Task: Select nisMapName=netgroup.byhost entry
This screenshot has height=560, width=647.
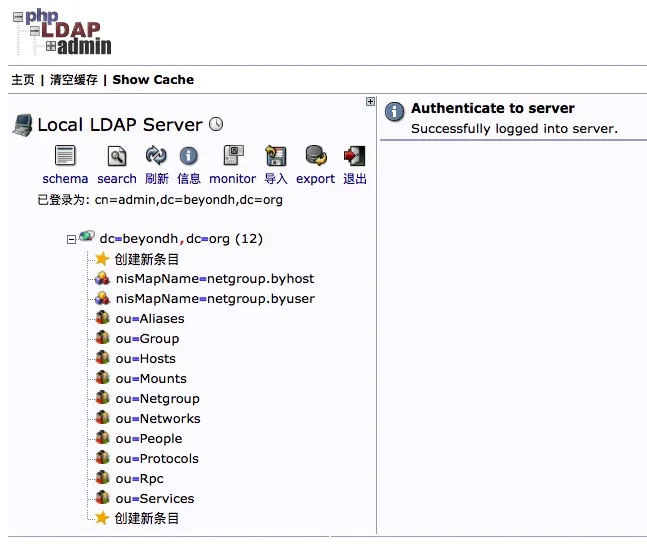Action: pyautogui.click(x=215, y=279)
